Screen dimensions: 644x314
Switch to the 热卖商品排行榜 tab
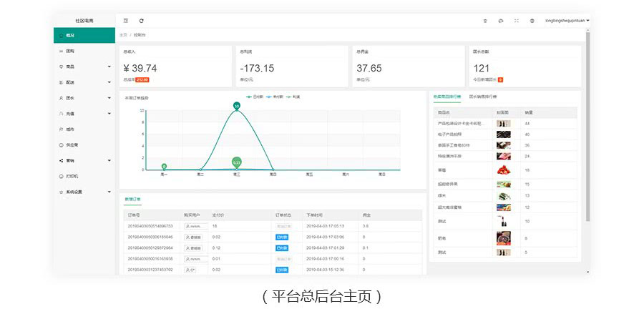tap(447, 97)
